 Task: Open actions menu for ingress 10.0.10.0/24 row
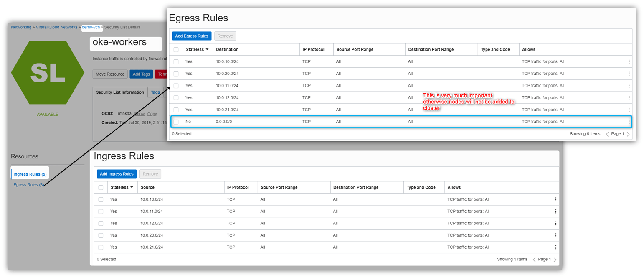pos(555,199)
